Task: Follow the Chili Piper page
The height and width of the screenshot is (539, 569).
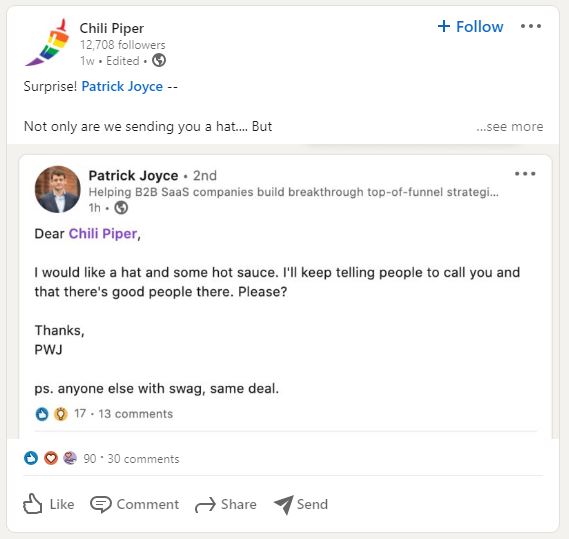Action: click(470, 26)
